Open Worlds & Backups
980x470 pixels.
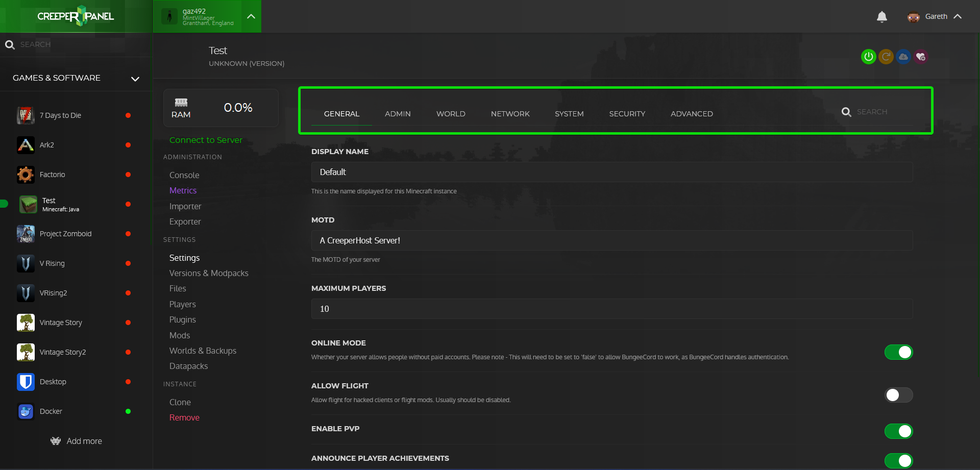point(203,351)
